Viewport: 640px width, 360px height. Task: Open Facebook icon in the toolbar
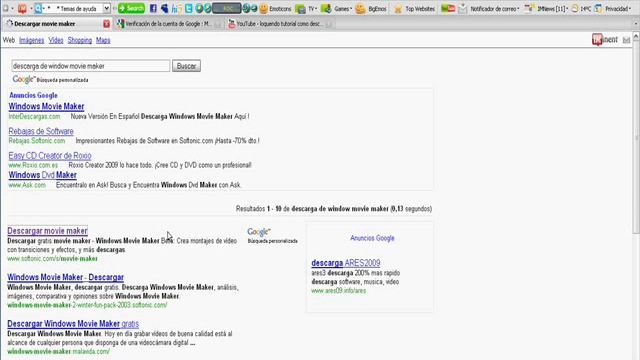coord(153,8)
